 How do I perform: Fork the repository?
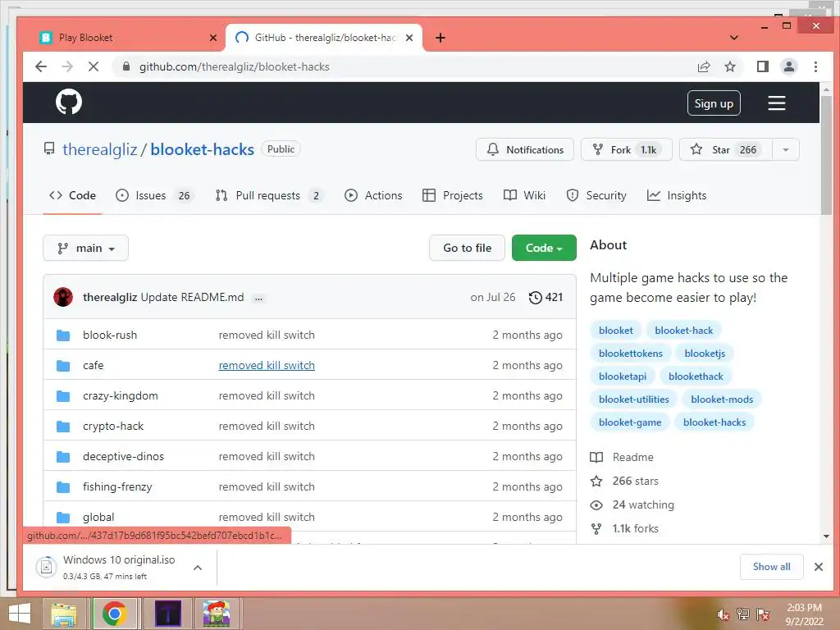coord(626,149)
